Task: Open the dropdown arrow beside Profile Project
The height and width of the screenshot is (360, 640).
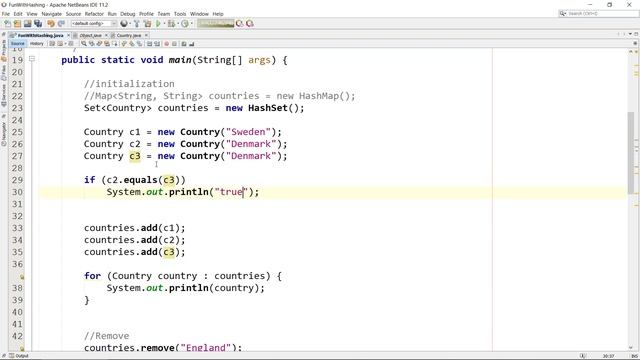Action: coord(191,24)
